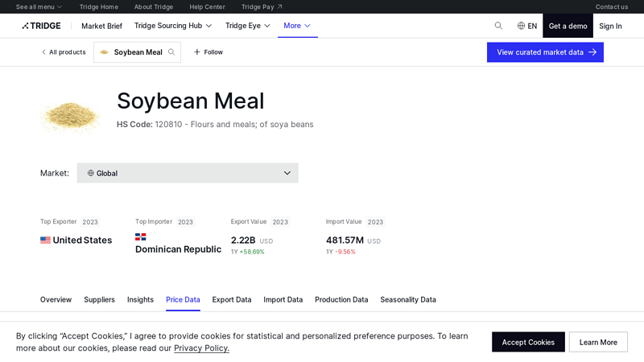Image resolution: width=644 pixels, height=362 pixels.
Task: Click the Soybean Meal product search field
Action: [x=137, y=52]
